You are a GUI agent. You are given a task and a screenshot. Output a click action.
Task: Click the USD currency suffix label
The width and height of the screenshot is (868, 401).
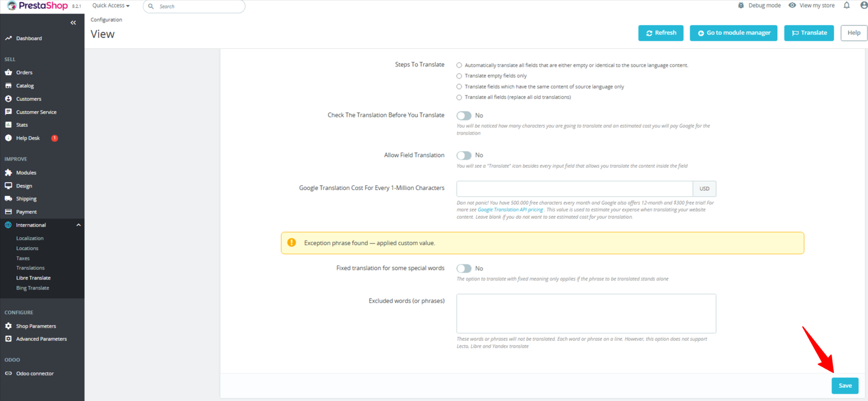(704, 189)
